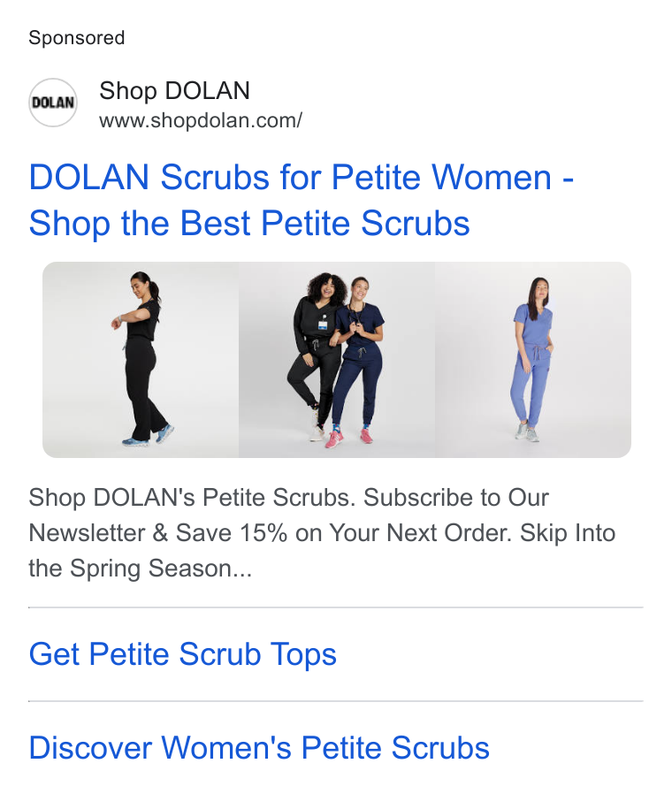Screen dimensions: 672x794
Task: Open the DOLAN Scrubs for Petite Women headline
Action: click(301, 178)
